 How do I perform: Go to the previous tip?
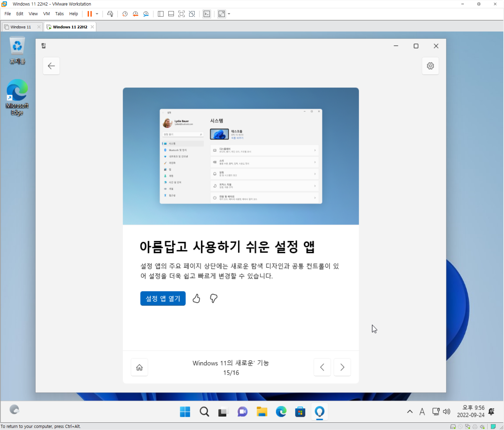[322, 367]
